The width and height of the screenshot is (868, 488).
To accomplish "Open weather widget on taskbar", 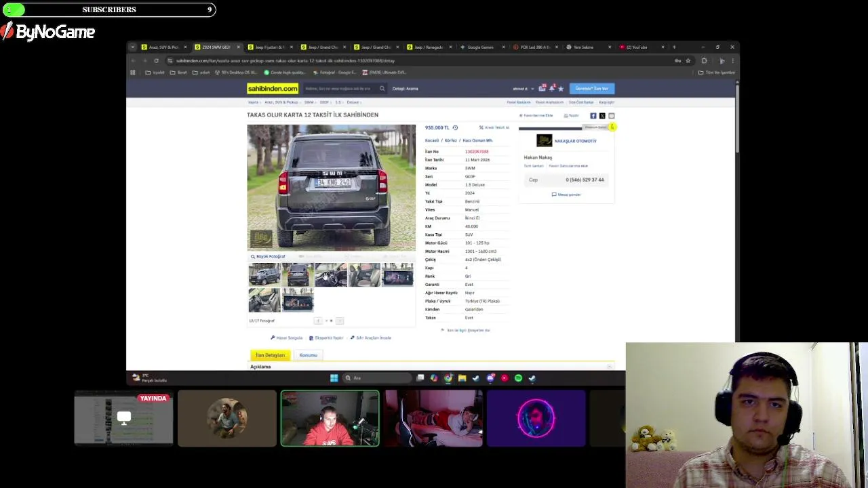I will click(149, 378).
